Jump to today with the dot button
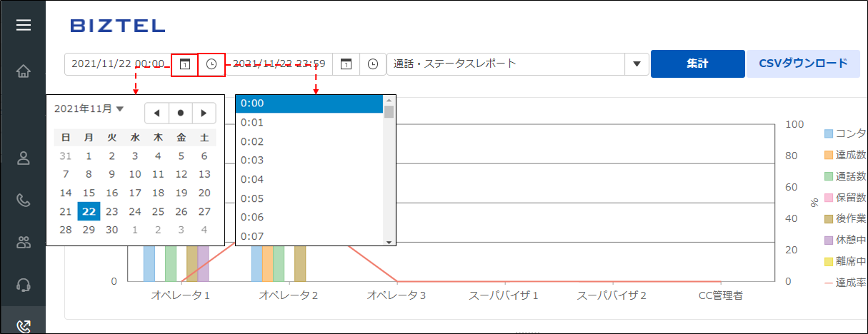The width and height of the screenshot is (868, 334). pyautogui.click(x=180, y=113)
